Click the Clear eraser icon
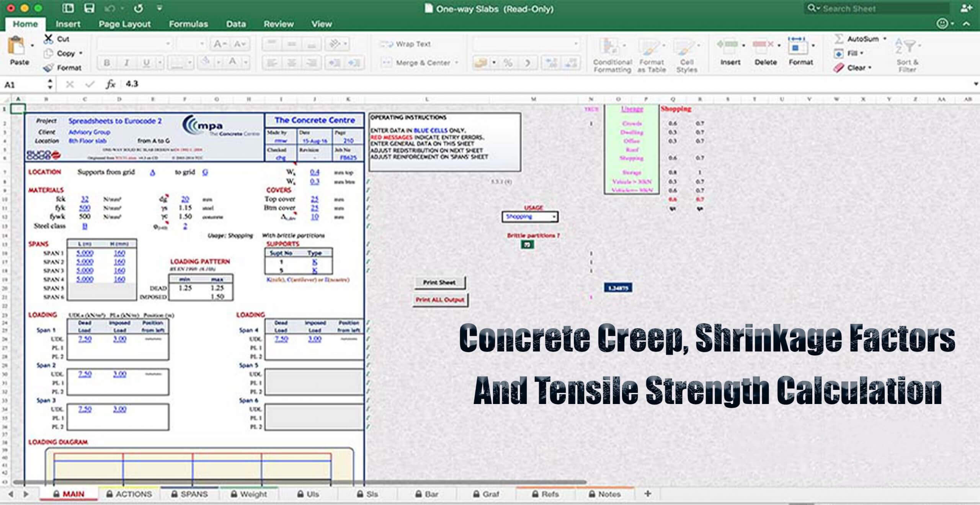980x505 pixels. (839, 68)
